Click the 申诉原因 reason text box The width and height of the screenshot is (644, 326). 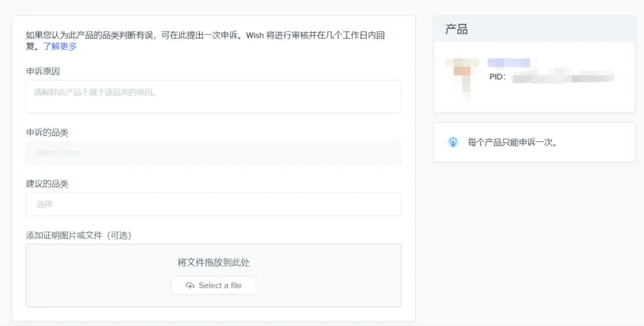tap(213, 97)
